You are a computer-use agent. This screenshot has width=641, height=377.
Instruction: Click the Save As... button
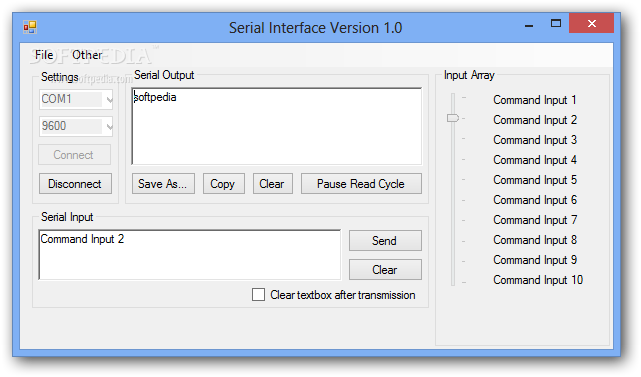click(163, 184)
